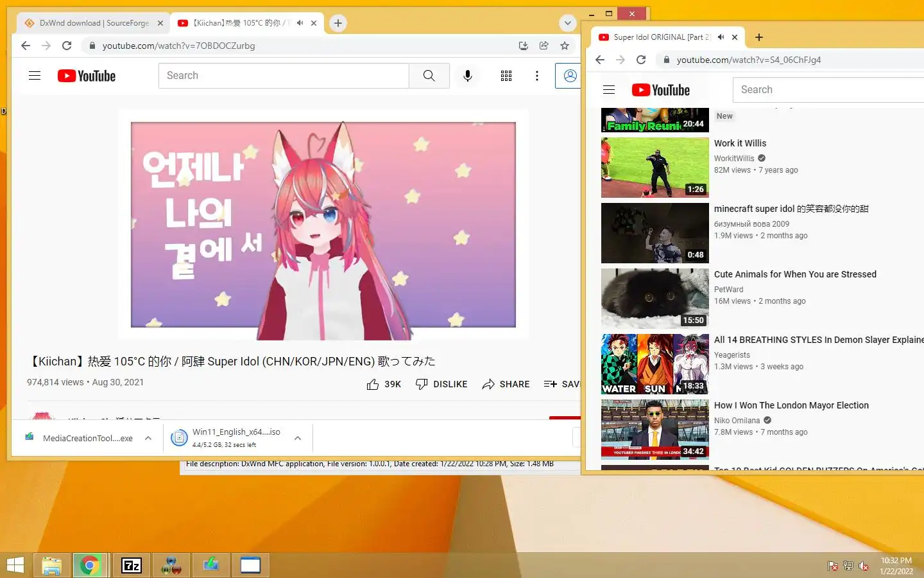Like the Kiichan video with 39K likes
Viewport: 924px width, 578px height.
(384, 384)
